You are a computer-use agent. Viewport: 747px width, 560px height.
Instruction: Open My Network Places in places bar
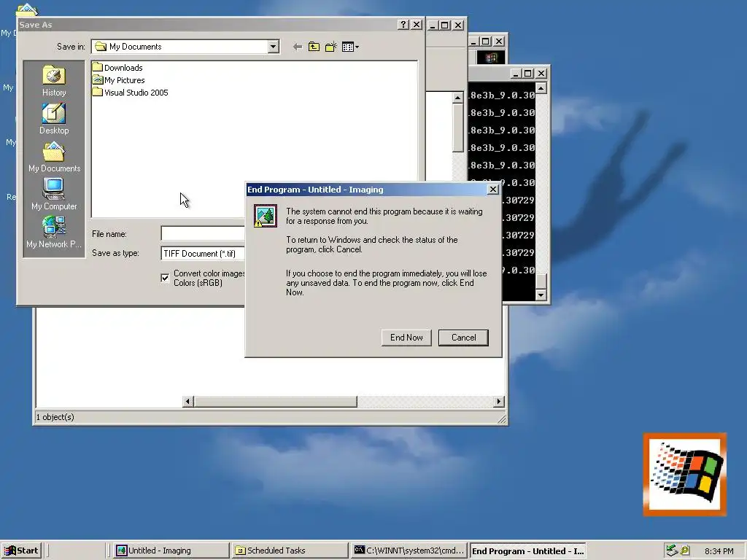point(54,233)
